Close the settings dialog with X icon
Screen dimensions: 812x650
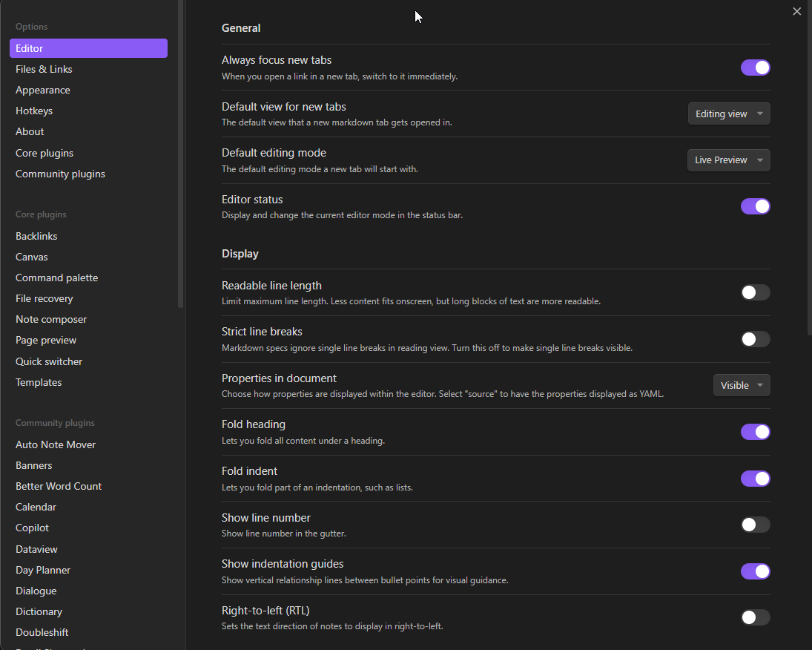[797, 11]
